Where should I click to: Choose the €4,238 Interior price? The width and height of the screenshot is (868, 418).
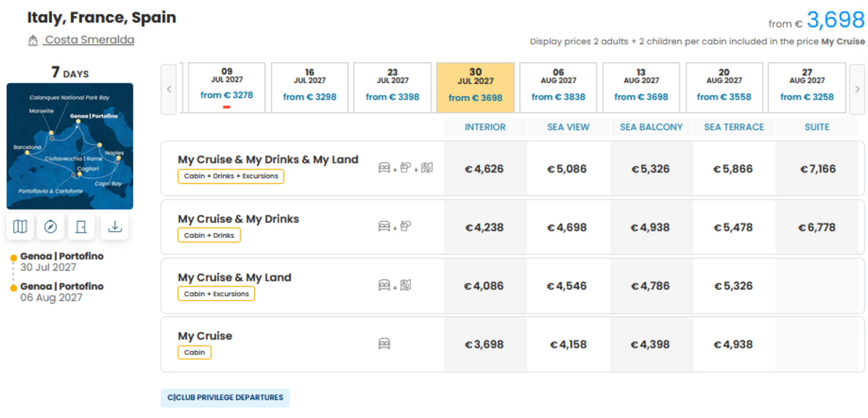click(485, 227)
